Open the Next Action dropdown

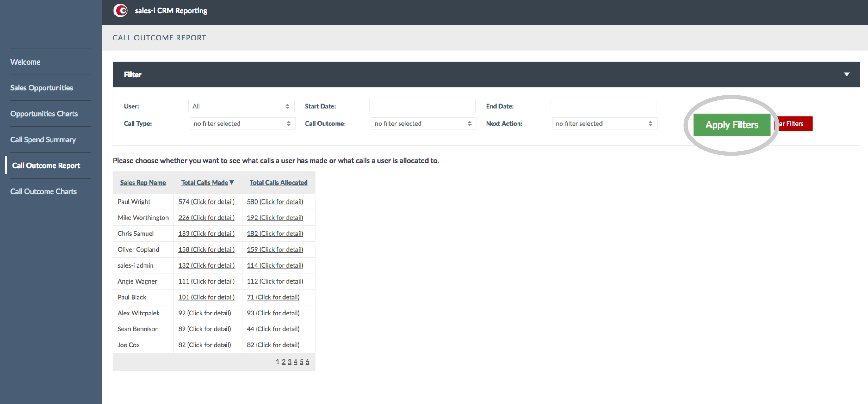coord(604,123)
